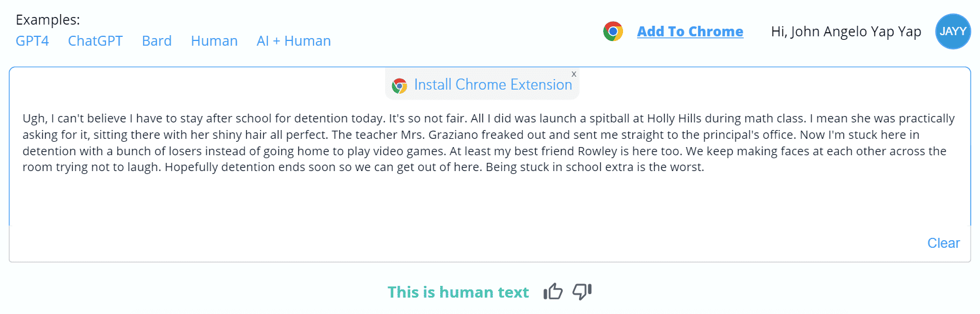980x314 pixels.
Task: Click the Hi, John Angelo Yap greeting
Action: 846,32
